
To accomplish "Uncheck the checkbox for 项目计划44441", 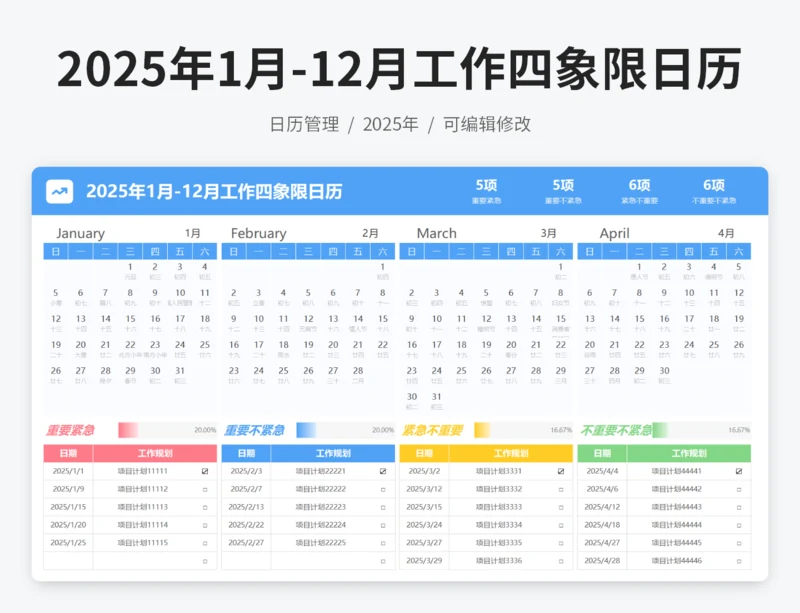I will point(739,471).
